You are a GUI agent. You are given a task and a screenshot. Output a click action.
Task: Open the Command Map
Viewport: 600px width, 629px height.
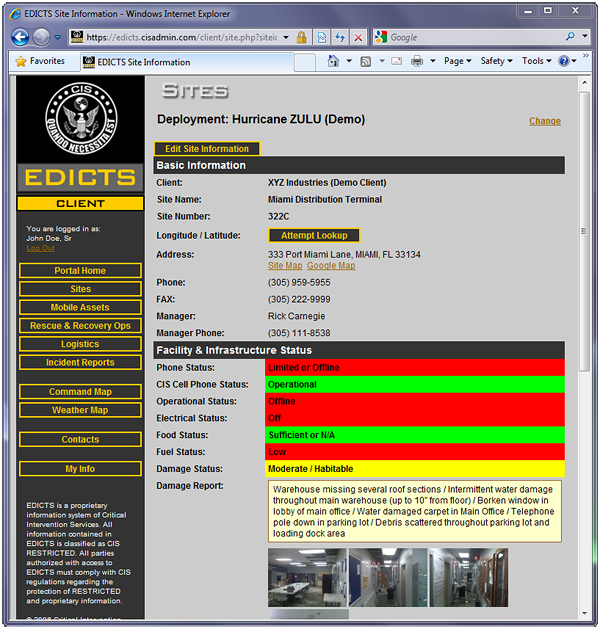(80, 392)
